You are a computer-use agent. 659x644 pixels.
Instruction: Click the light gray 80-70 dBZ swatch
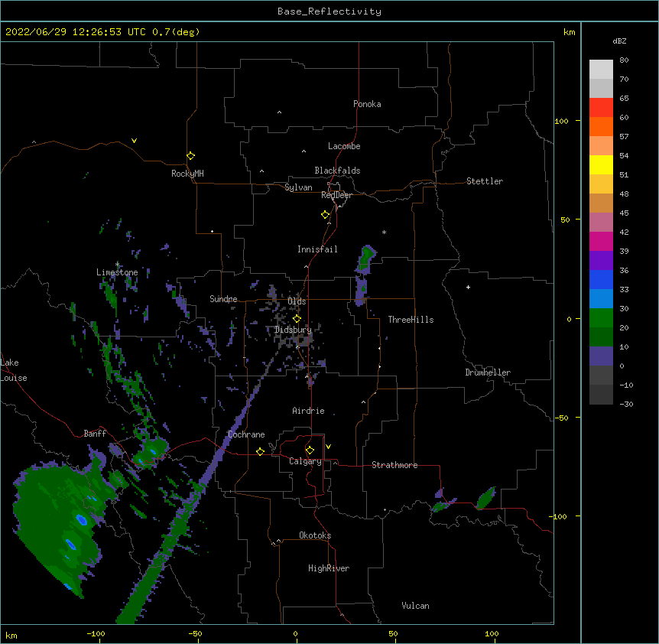point(601,70)
